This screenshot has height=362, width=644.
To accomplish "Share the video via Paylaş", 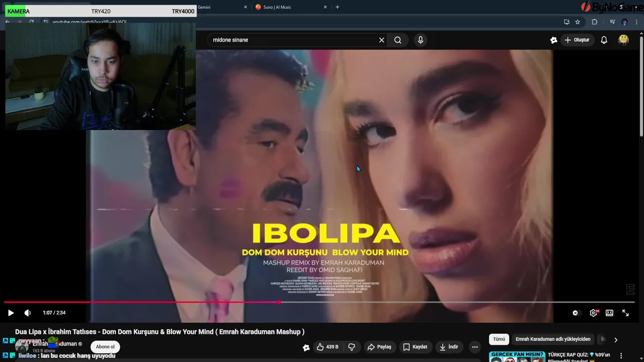I will tap(379, 347).
